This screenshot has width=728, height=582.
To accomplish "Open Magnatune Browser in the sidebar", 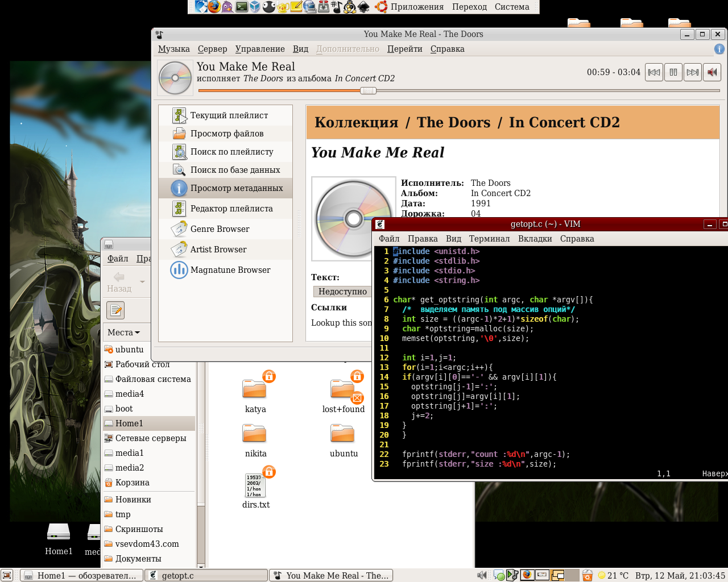I will (x=230, y=270).
